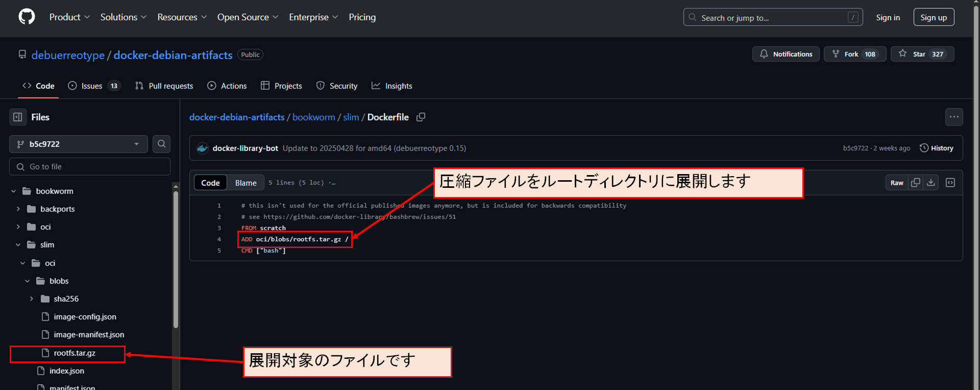Image resolution: width=980 pixels, height=390 pixels.
Task: Open the Pull requests tab
Action: (x=164, y=86)
